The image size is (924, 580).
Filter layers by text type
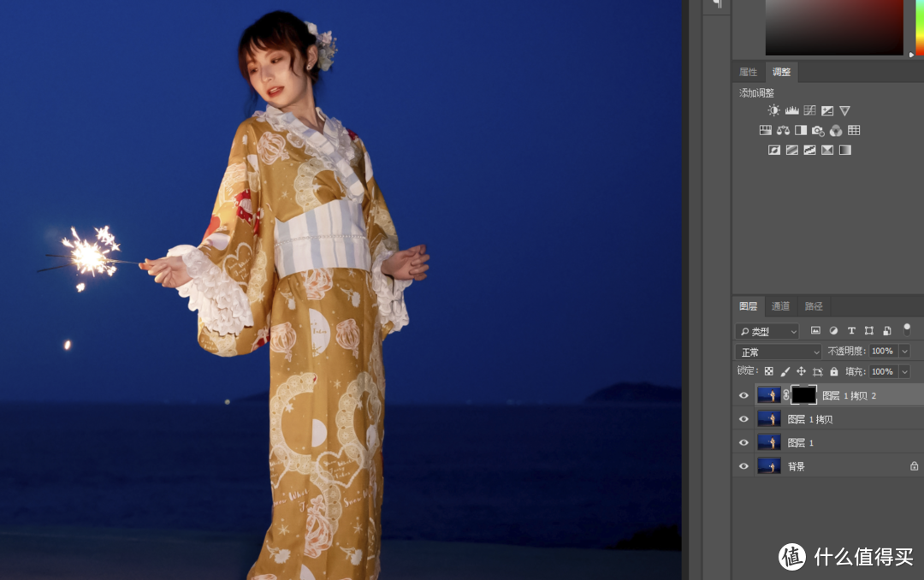[x=851, y=331]
